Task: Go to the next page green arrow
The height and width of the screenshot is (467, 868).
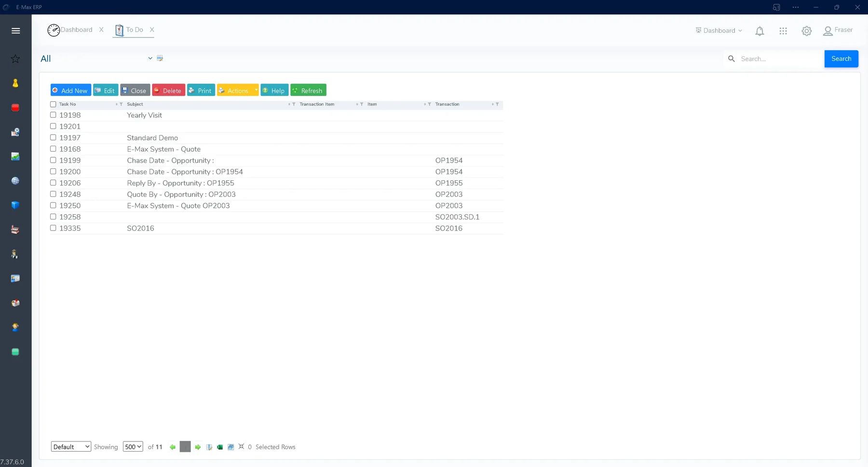Action: coord(198,447)
